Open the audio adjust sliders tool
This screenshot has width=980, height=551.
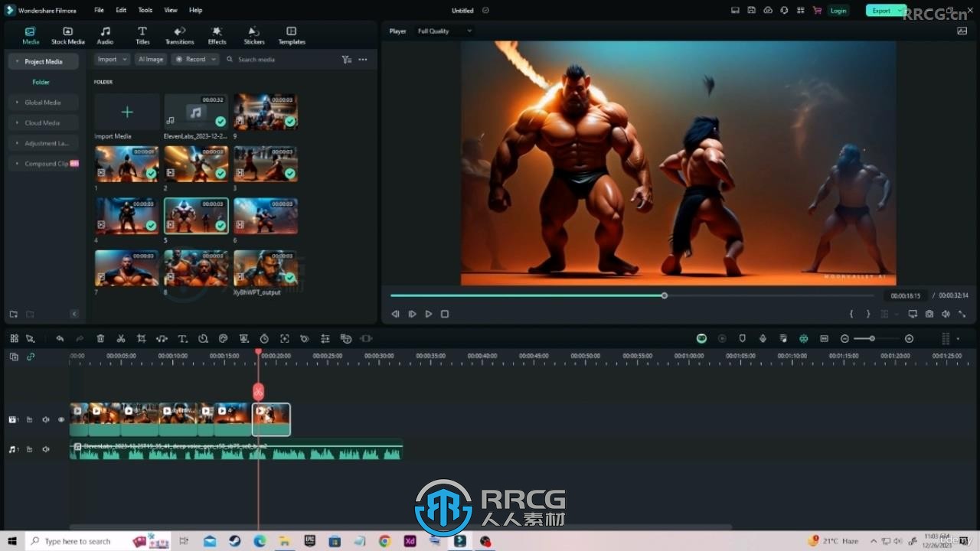coord(325,338)
